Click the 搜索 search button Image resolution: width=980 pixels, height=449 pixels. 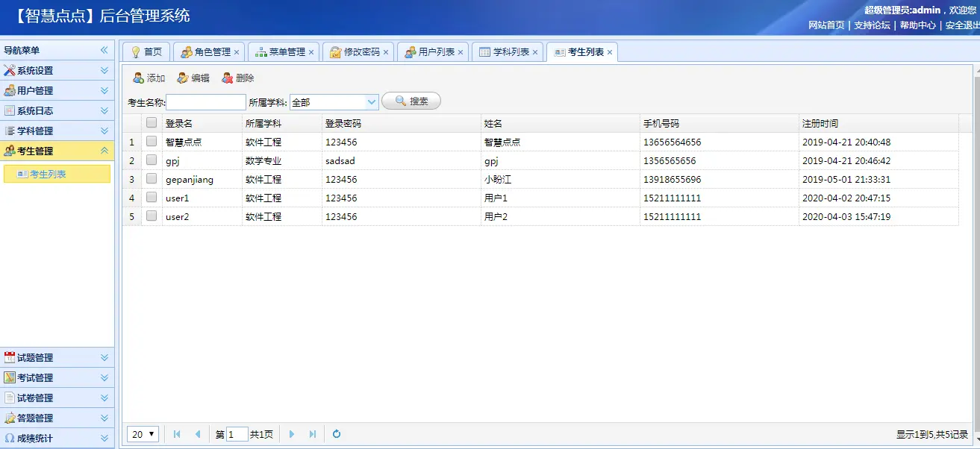pyautogui.click(x=411, y=101)
